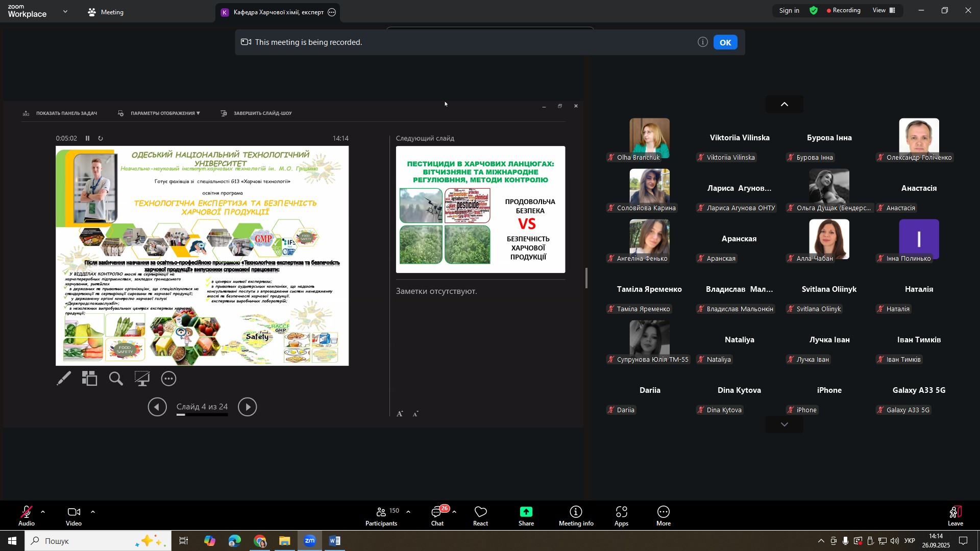Open the React emoji panel
980x551 pixels.
tap(480, 516)
